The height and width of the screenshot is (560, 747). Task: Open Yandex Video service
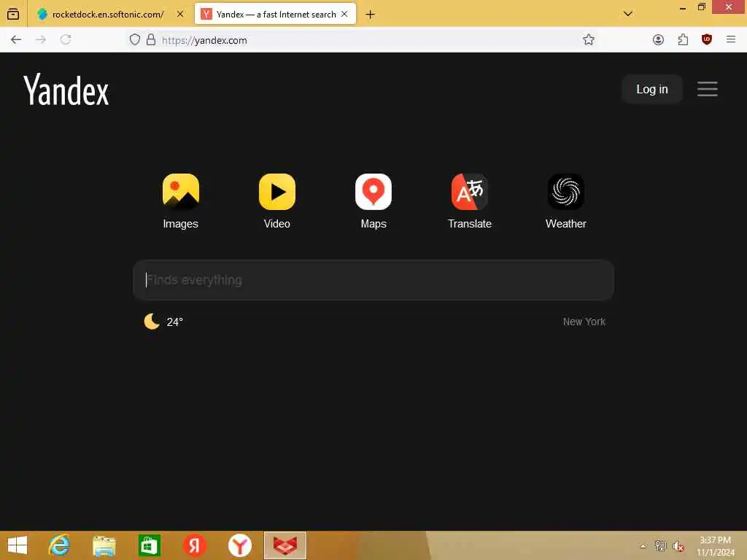276,201
